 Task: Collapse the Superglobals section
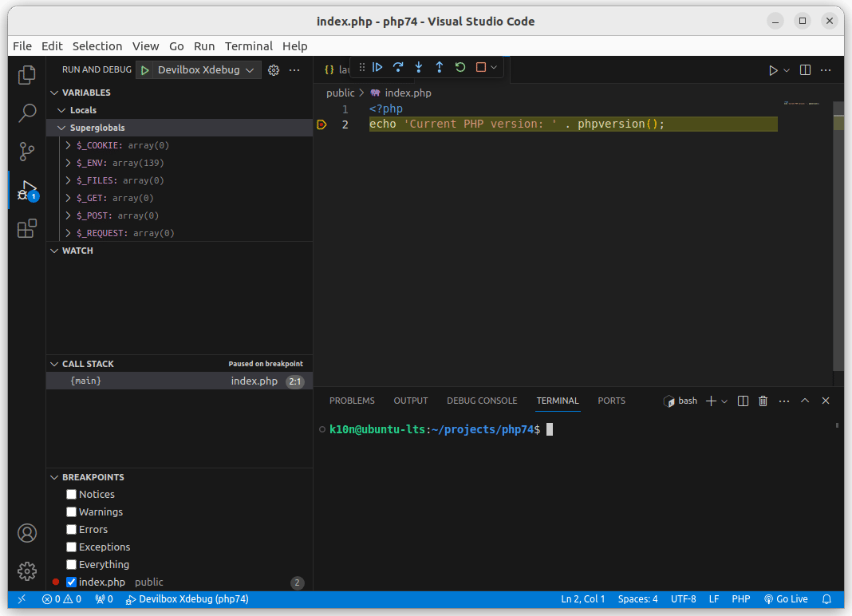pyautogui.click(x=62, y=128)
